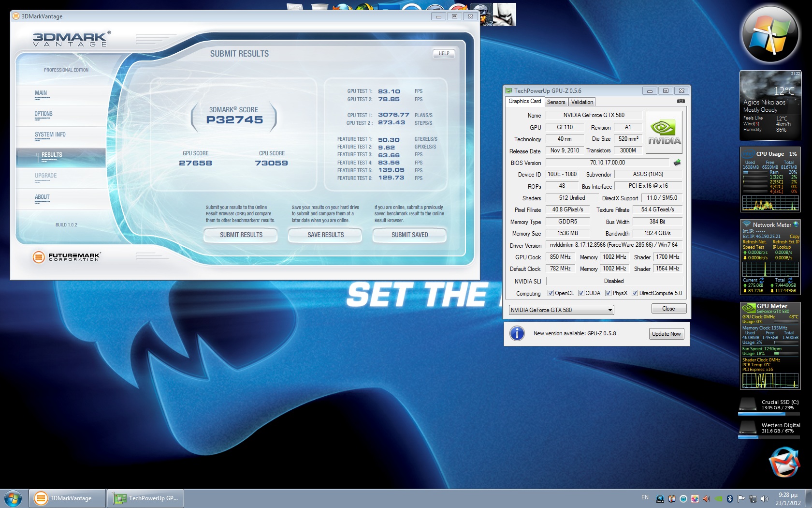
Task: Click the Western Digital usage bar
Action: point(768,437)
